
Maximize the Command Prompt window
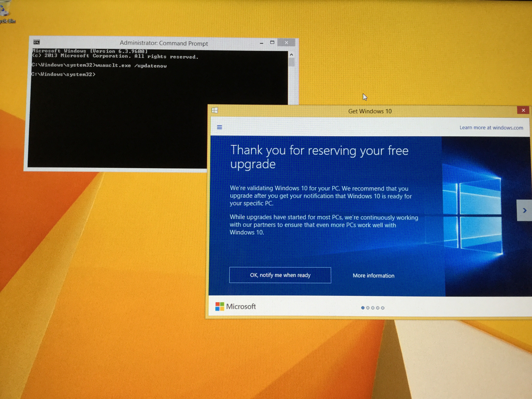(272, 43)
